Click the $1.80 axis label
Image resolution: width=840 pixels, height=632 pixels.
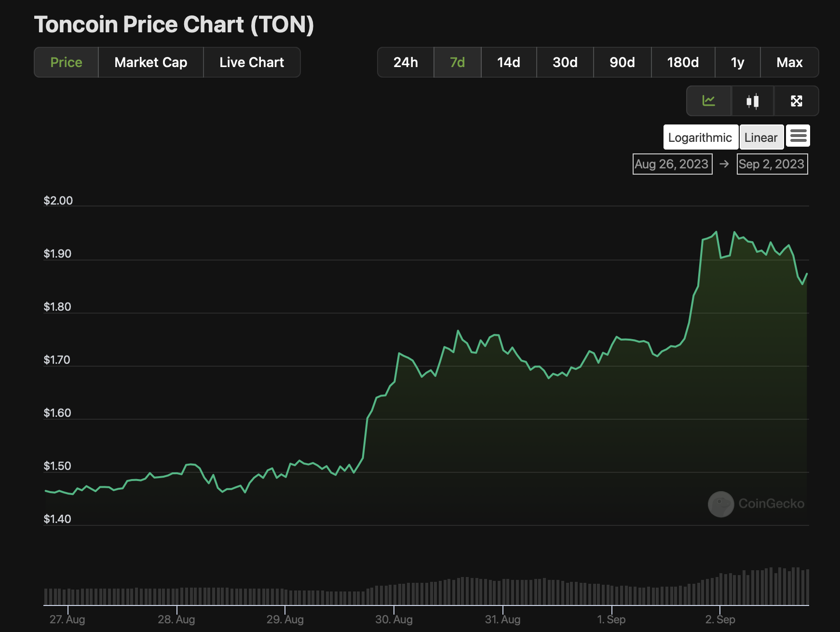click(x=57, y=307)
